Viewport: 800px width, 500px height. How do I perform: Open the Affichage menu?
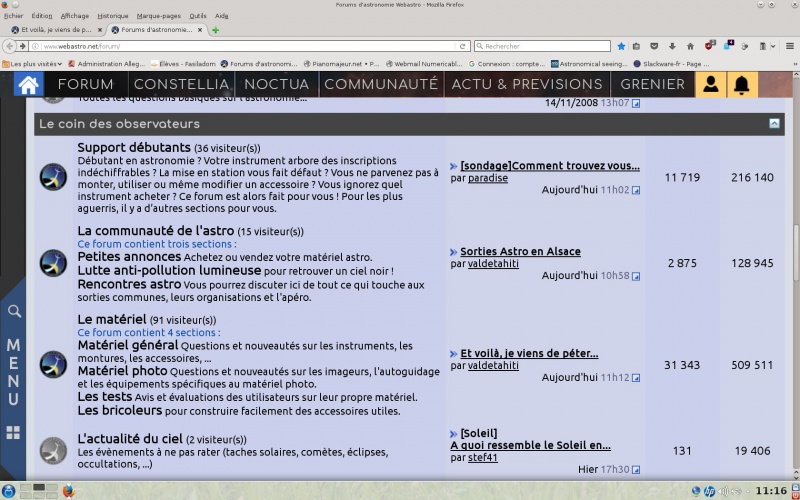point(74,16)
